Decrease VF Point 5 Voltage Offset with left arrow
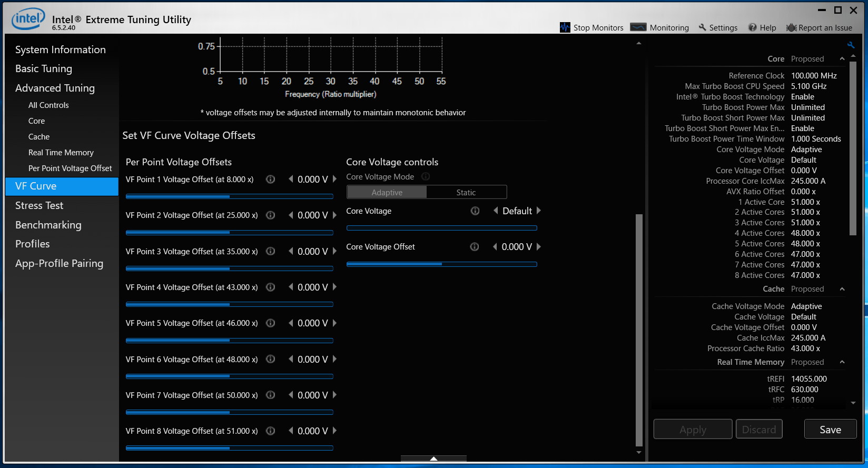 291,323
